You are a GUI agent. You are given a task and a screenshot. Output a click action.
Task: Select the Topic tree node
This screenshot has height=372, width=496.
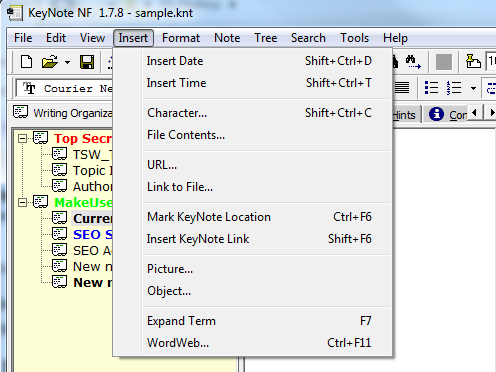point(93,170)
